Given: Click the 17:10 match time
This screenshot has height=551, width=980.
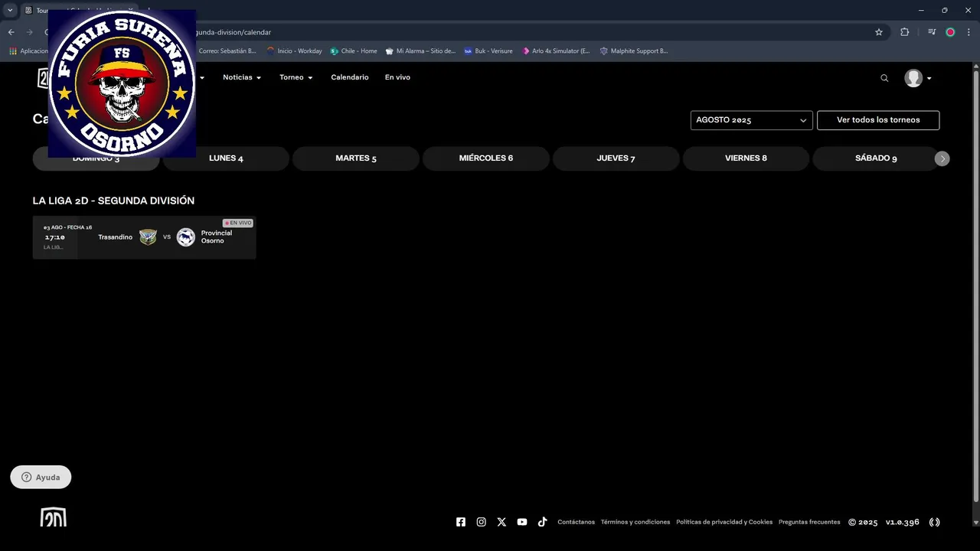Looking at the screenshot, I should click(x=54, y=237).
